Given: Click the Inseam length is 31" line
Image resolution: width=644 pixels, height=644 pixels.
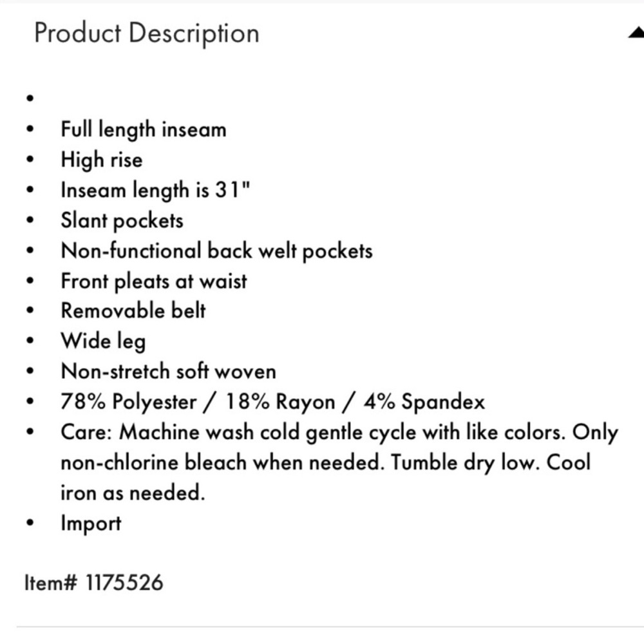Looking at the screenshot, I should (155, 190).
